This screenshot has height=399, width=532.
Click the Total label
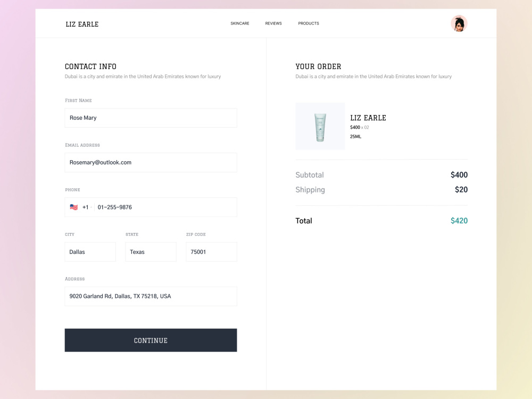coord(304,221)
